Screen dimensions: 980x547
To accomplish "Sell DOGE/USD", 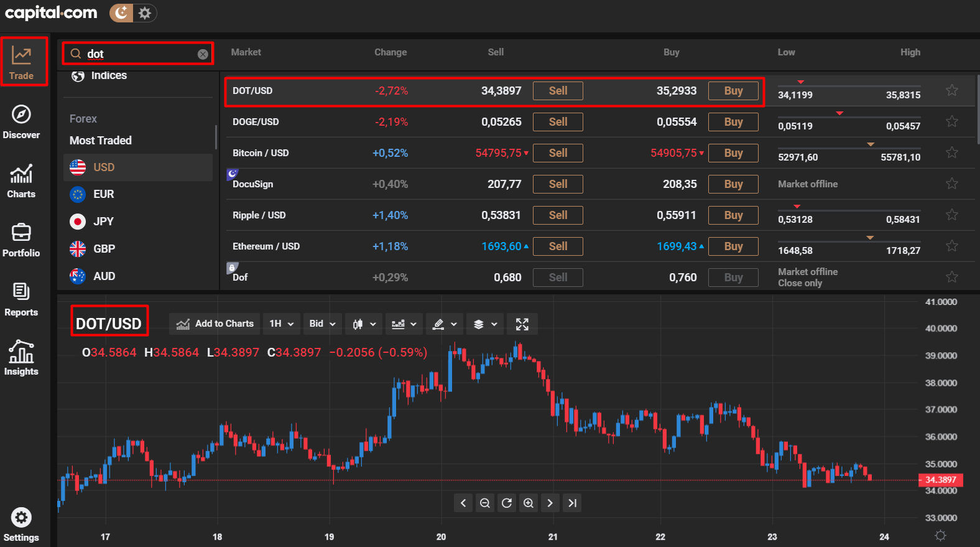I will (558, 122).
